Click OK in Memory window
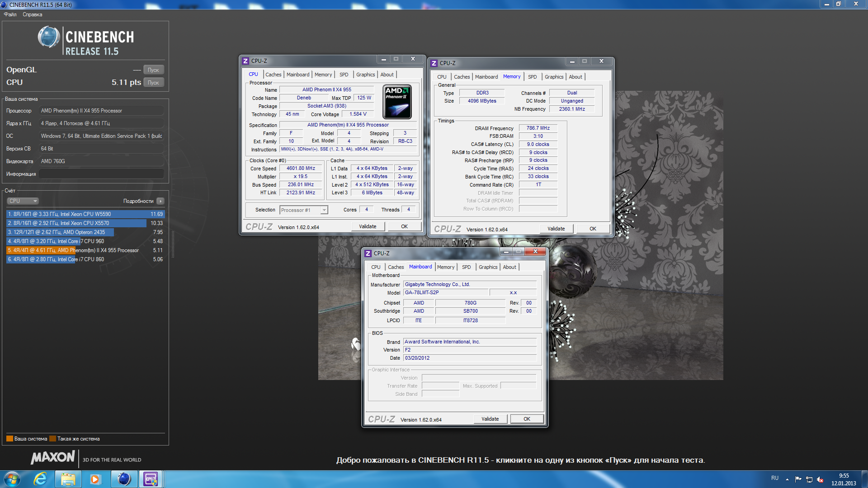868x488 pixels. tap(593, 229)
